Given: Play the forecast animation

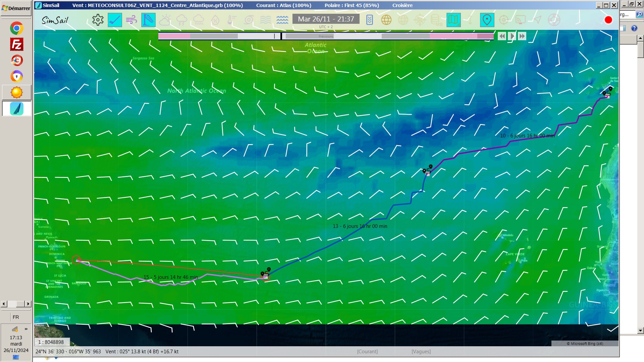Looking at the screenshot, I should tap(512, 36).
